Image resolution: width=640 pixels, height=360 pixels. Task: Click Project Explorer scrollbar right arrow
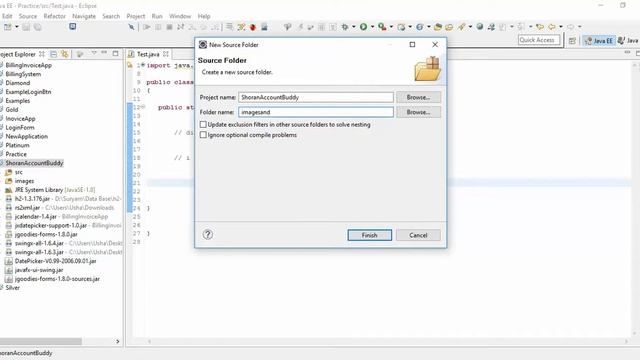(118, 341)
